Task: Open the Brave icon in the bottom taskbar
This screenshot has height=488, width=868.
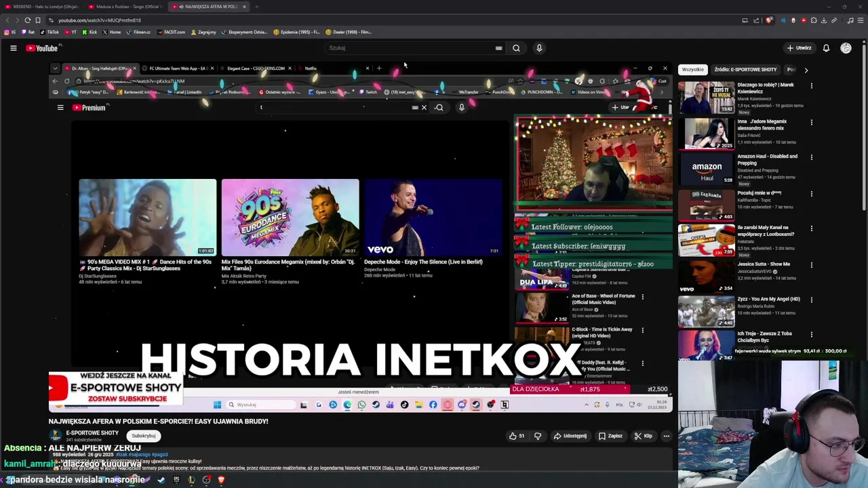Action: 221,480
